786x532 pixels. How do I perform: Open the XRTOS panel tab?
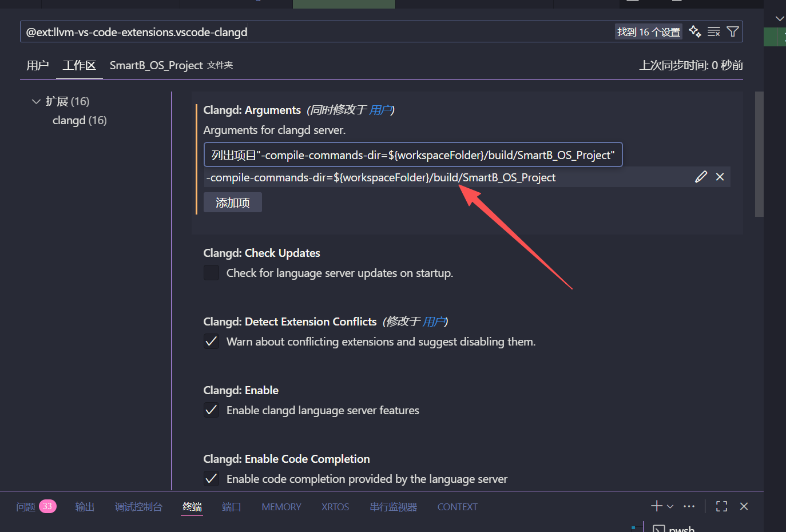coord(335,507)
